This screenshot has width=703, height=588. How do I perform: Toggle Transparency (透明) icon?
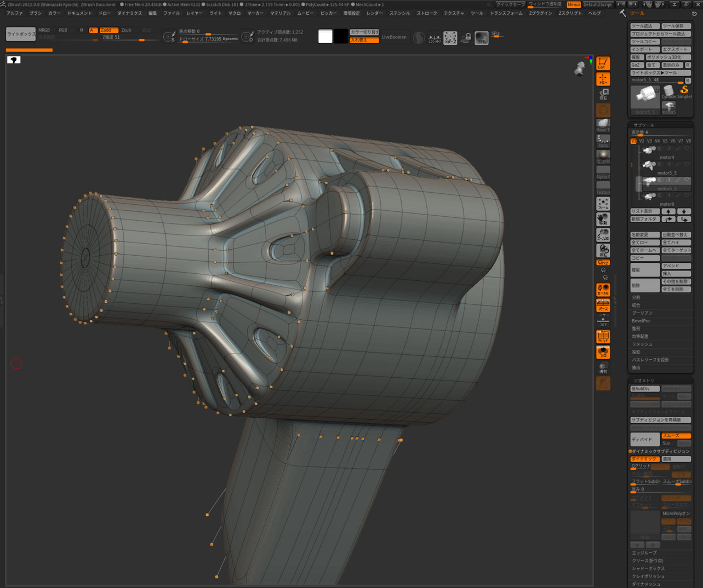[x=603, y=367]
